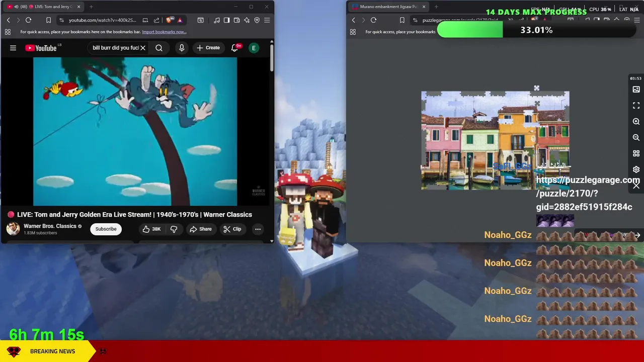Click the 33.01% progress bar
The image size is (644, 362).
click(536, 30)
